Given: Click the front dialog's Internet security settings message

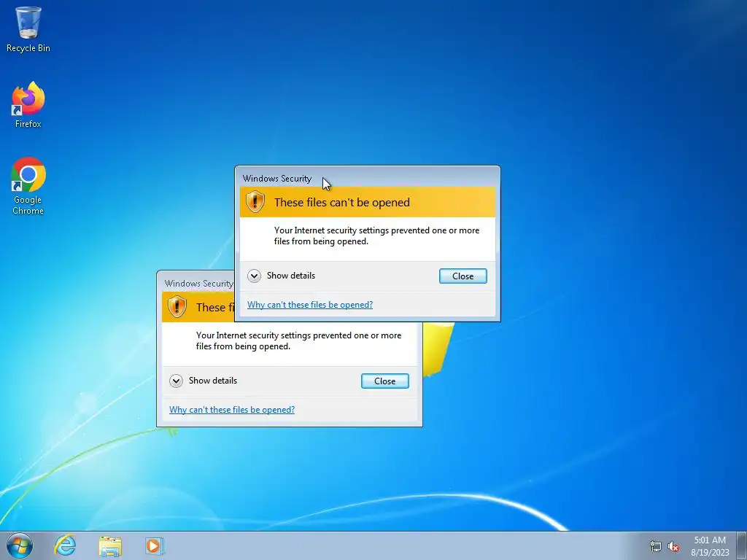Looking at the screenshot, I should pyautogui.click(x=376, y=236).
